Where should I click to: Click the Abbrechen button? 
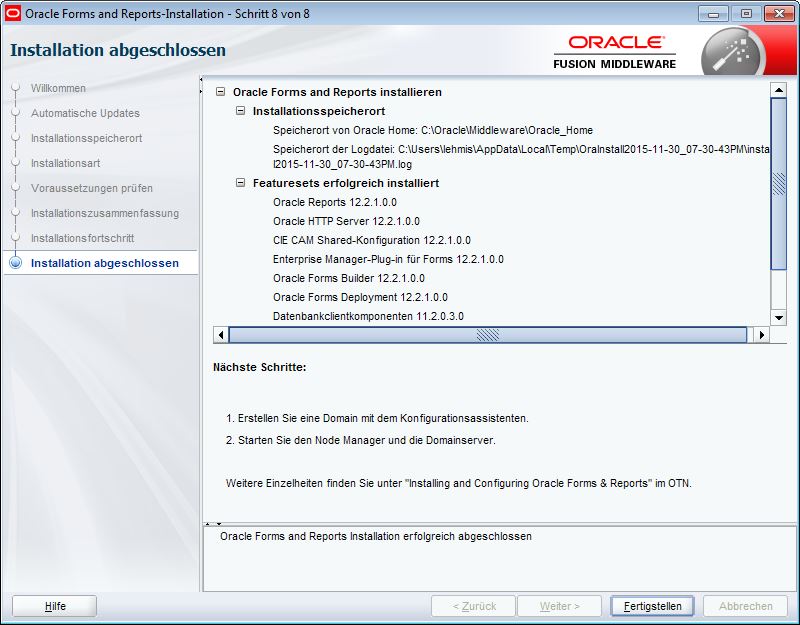click(744, 606)
